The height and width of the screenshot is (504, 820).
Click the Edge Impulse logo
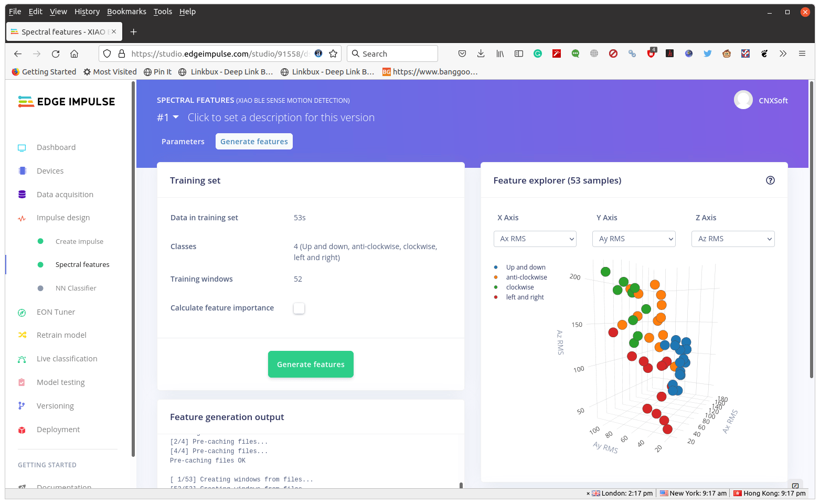pos(67,102)
